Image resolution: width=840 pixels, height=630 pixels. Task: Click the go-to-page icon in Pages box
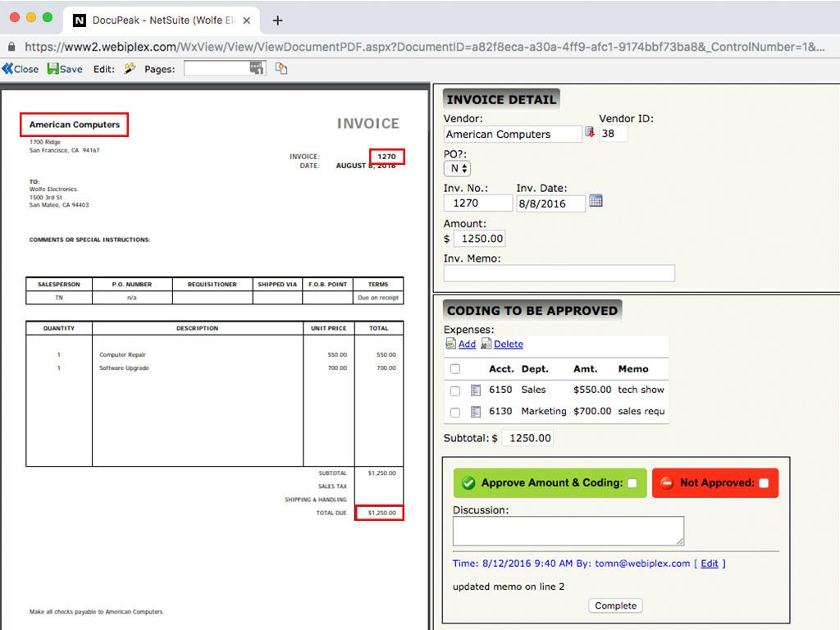pyautogui.click(x=257, y=68)
